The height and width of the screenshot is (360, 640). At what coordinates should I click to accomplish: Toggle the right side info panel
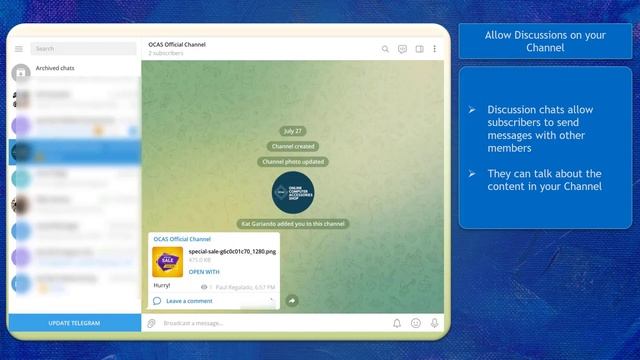click(419, 49)
